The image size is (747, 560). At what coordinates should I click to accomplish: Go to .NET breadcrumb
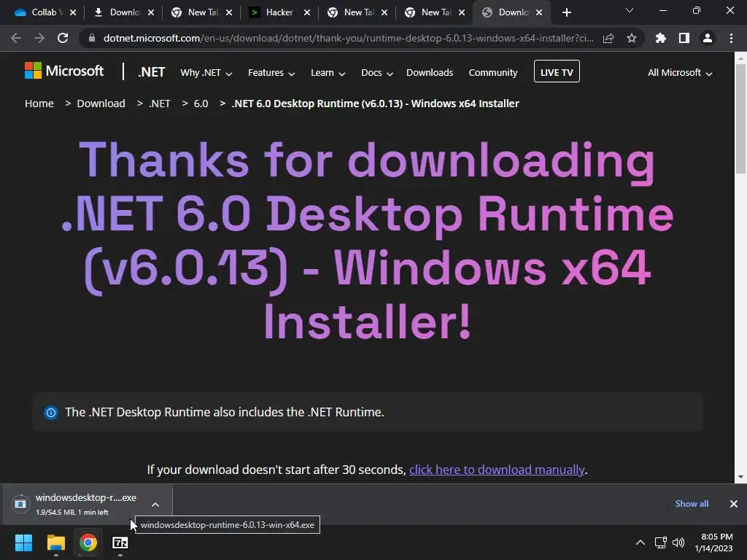160,104
